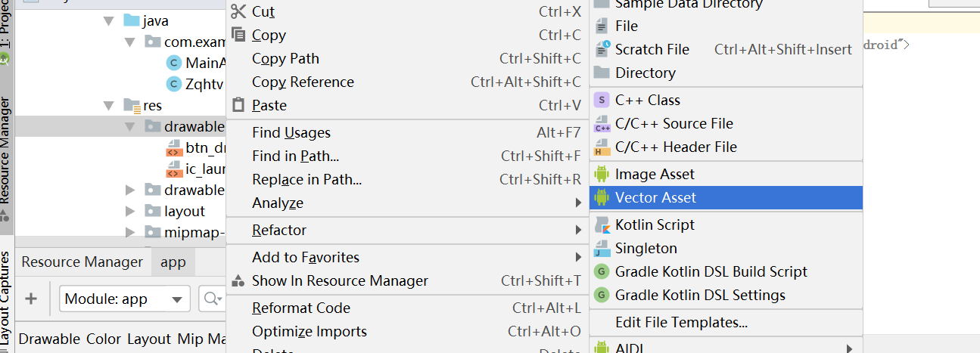Switch to the app tab

point(173,262)
